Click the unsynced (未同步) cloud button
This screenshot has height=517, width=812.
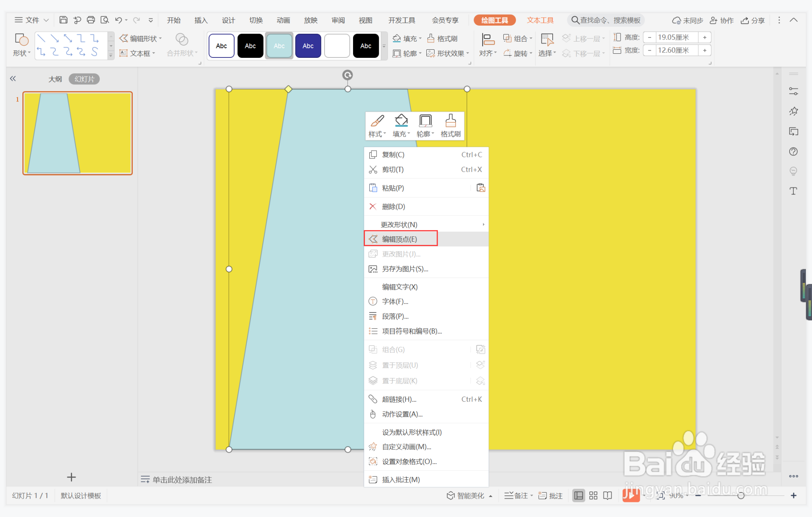(687, 20)
